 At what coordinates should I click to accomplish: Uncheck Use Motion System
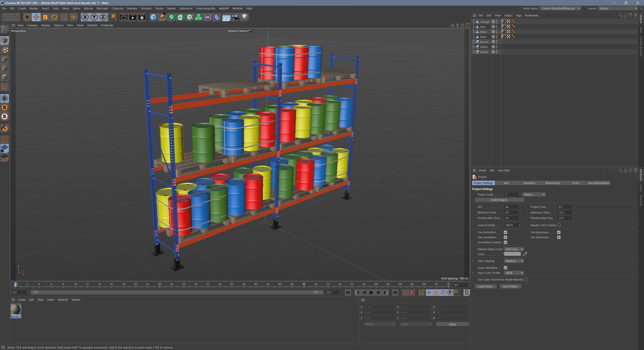[505, 242]
